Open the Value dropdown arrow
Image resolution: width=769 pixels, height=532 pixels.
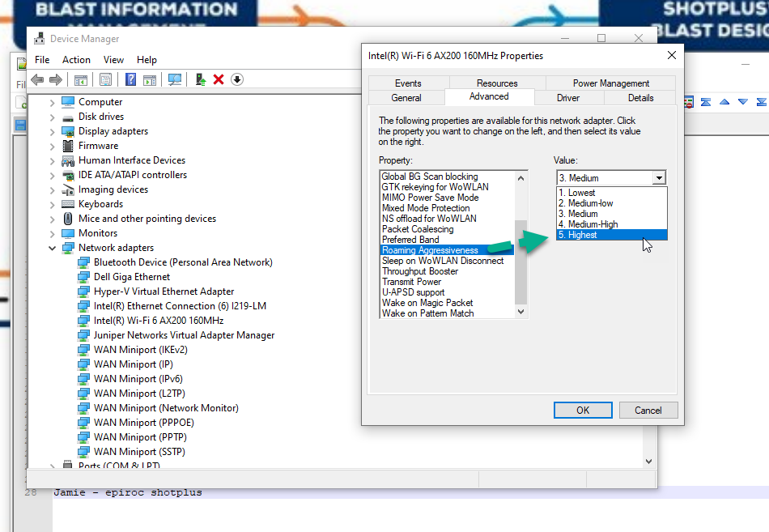tap(658, 177)
